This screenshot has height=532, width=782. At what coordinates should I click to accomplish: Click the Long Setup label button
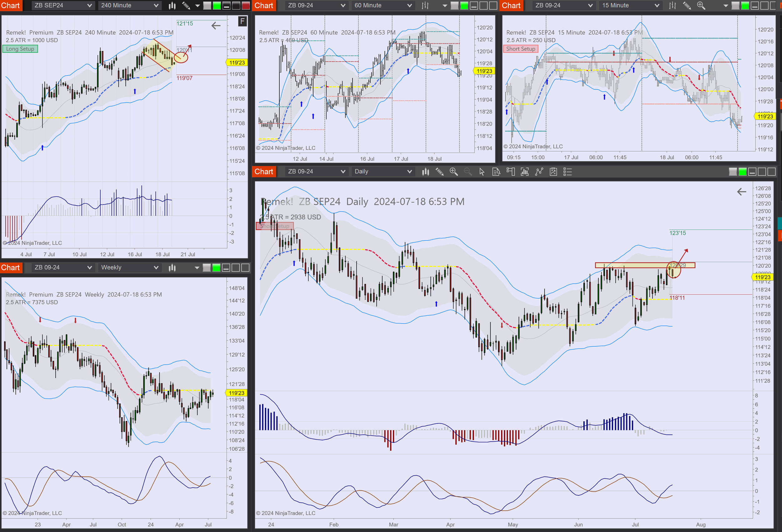pyautogui.click(x=20, y=49)
